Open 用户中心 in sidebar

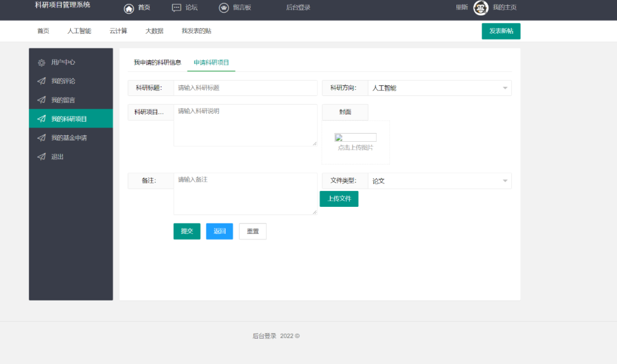click(x=71, y=62)
